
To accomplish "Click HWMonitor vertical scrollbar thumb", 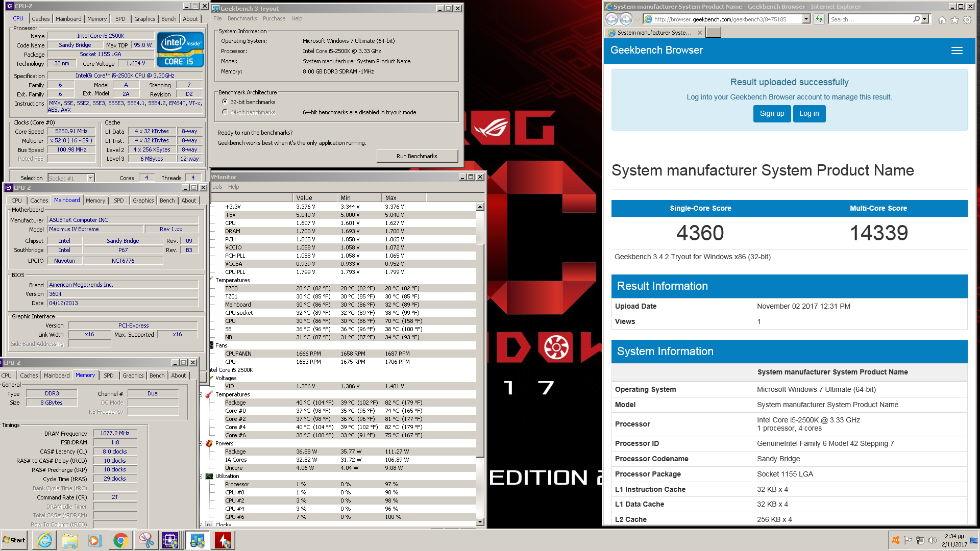I will coord(480,351).
